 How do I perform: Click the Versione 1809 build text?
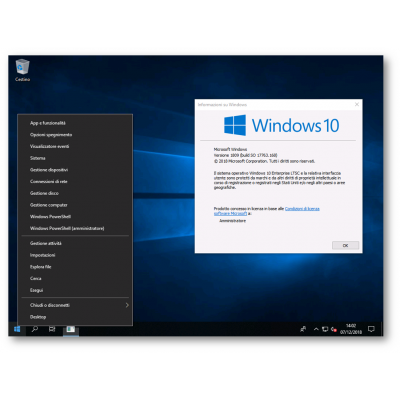pos(245,155)
